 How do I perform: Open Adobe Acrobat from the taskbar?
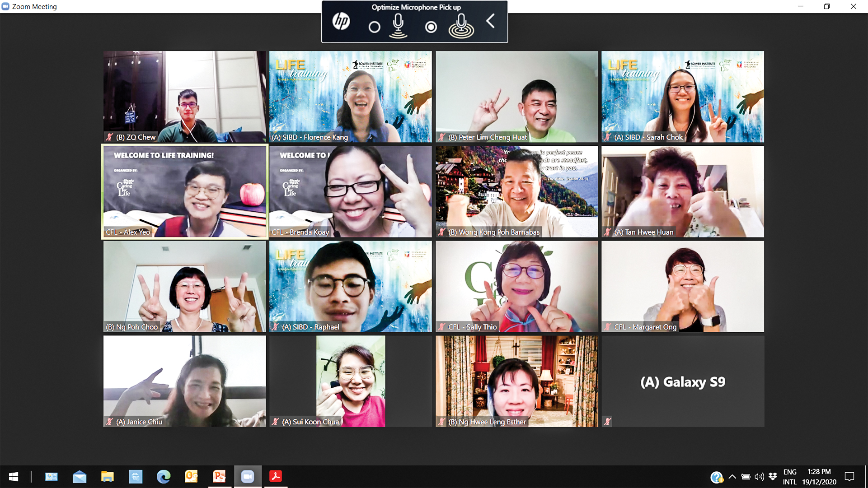click(x=276, y=476)
